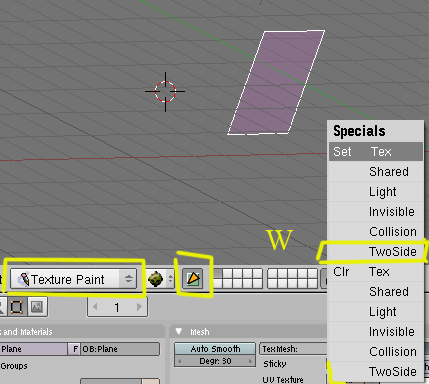429x384 pixels.
Task: Click the Scene context image icon
Action: coord(37,307)
